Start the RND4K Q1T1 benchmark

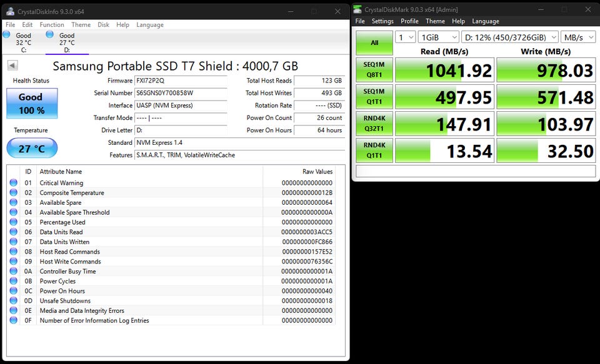[374, 150]
